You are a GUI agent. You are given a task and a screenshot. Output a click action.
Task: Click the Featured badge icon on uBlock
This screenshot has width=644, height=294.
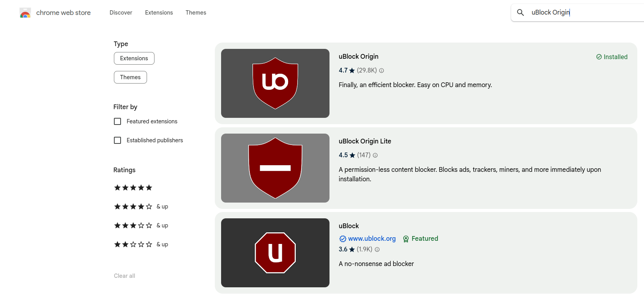coord(406,239)
